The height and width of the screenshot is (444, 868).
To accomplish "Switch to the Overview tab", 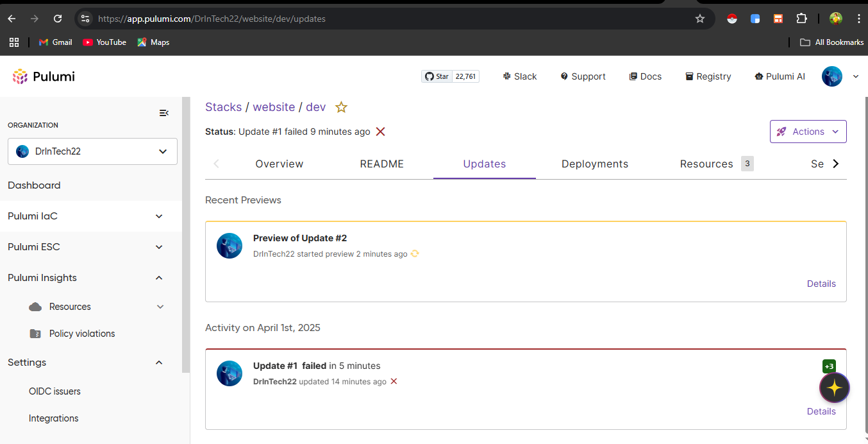I will point(280,164).
